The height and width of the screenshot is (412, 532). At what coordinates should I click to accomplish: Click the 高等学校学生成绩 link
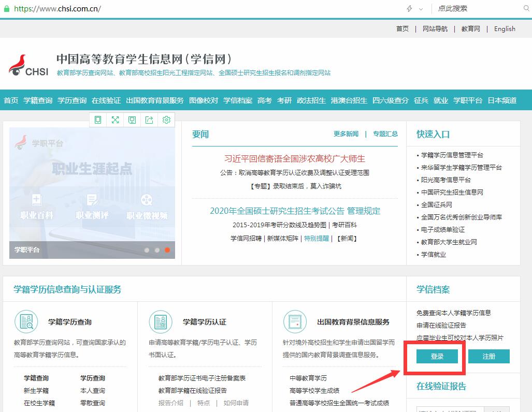pos(314,391)
